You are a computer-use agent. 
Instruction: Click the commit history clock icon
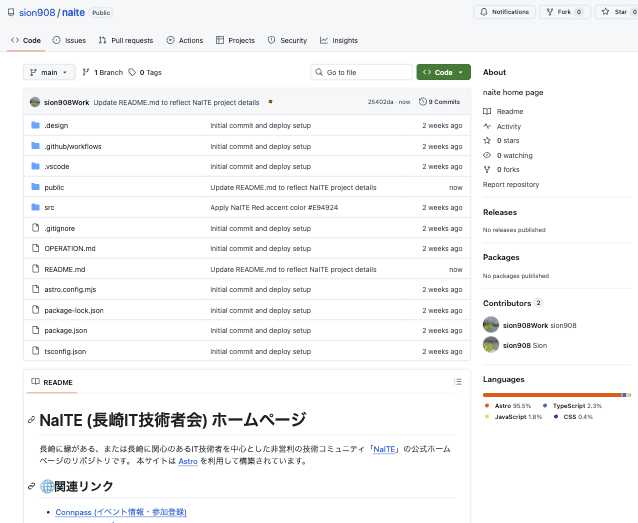coord(423,102)
